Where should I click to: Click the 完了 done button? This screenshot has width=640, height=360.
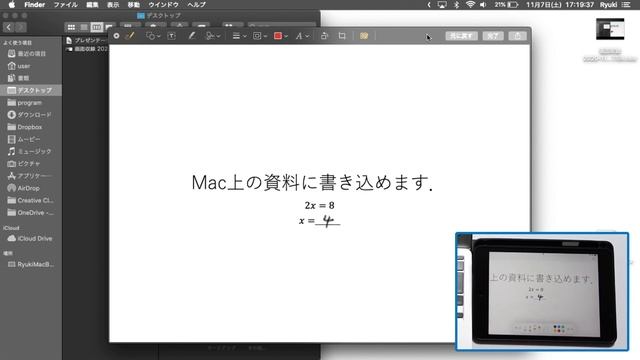point(493,36)
